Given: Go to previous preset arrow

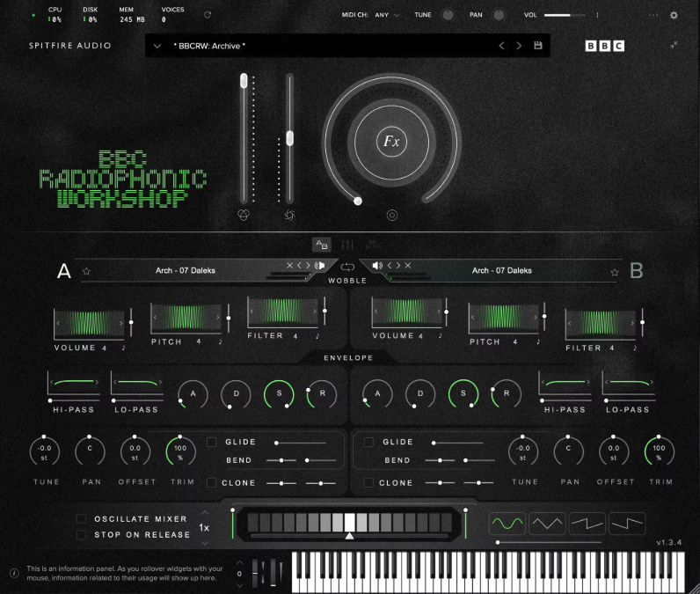Looking at the screenshot, I should 502,46.
